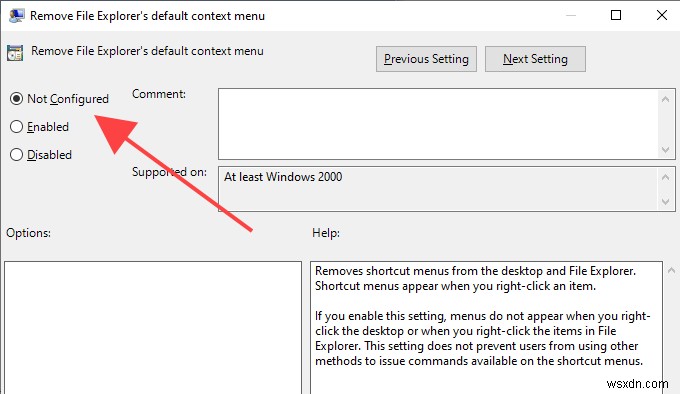
Task: Click inside the empty Options panel
Action: pyautogui.click(x=153, y=328)
